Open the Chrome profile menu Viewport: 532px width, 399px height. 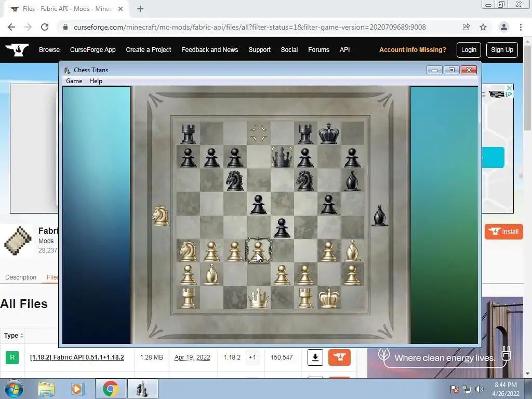(504, 27)
